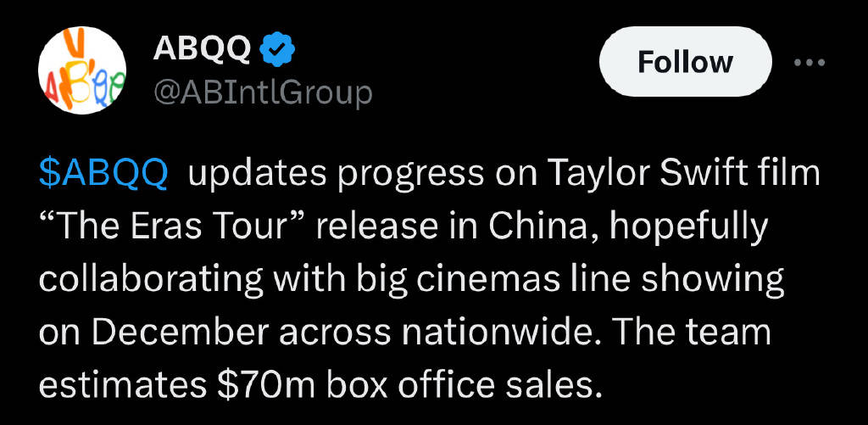Viewport: 868px width, 425px height.
Task: Open the $ABQQ cashtag link
Action: coord(103,175)
